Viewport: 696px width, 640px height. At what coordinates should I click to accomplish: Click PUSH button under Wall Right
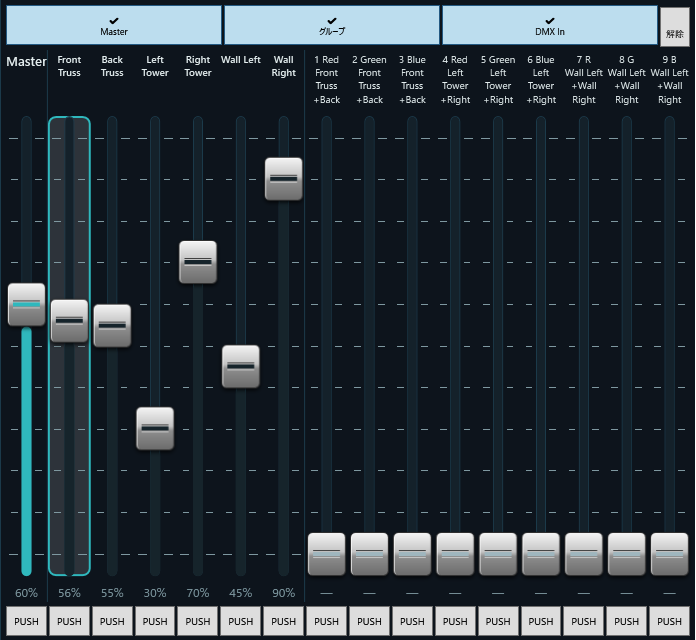pos(284,621)
